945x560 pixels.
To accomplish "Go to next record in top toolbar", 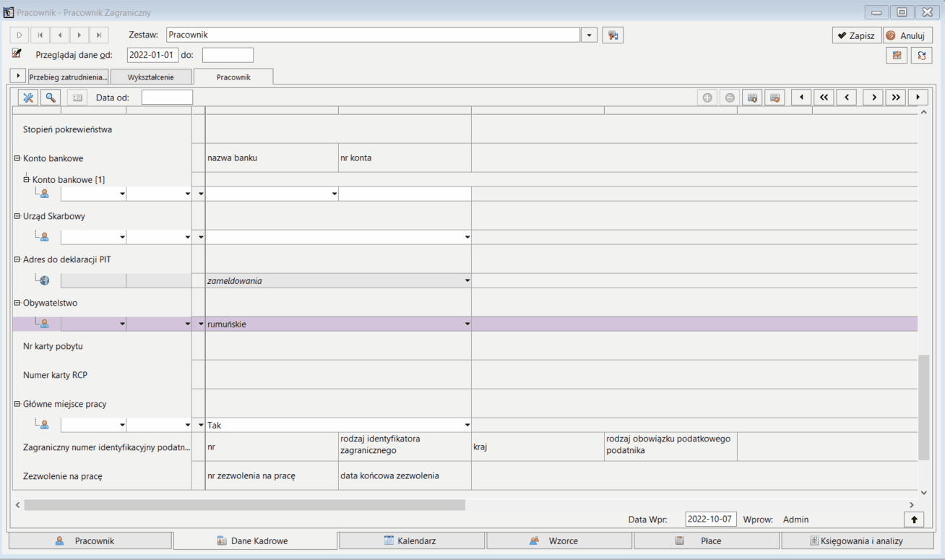I will click(x=79, y=35).
